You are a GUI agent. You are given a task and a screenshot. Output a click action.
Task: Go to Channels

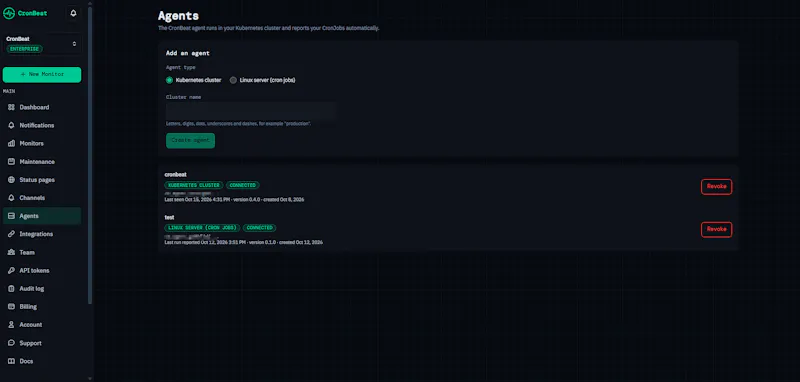42,198
